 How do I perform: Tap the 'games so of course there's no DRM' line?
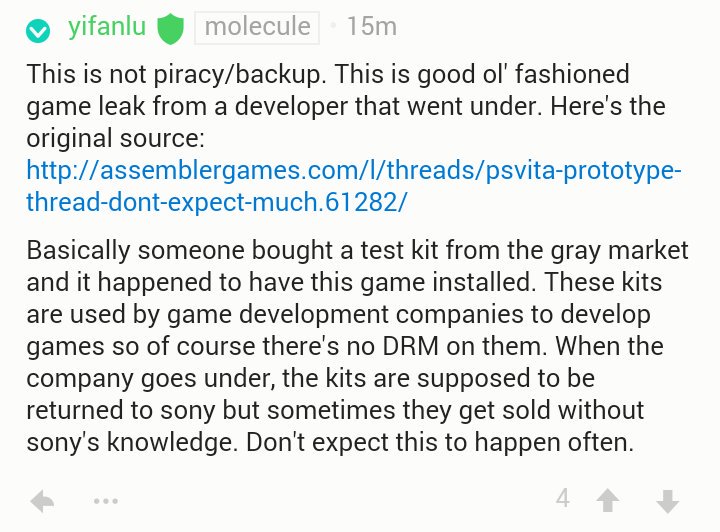coord(300,345)
